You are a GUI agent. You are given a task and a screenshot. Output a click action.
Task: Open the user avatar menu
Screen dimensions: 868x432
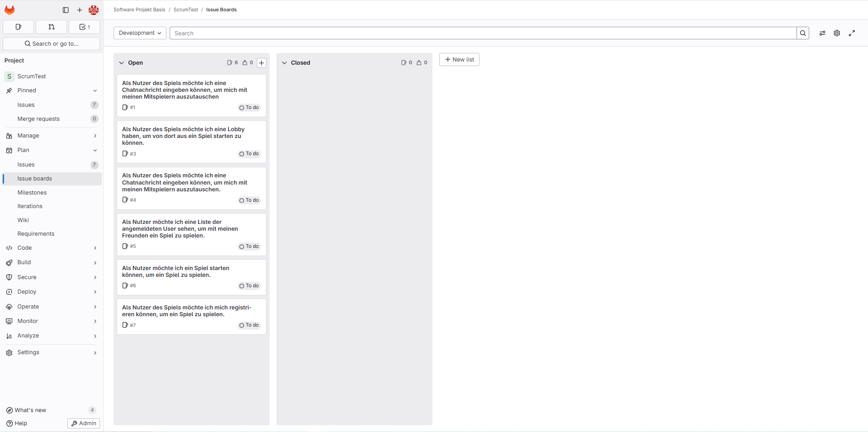(94, 10)
